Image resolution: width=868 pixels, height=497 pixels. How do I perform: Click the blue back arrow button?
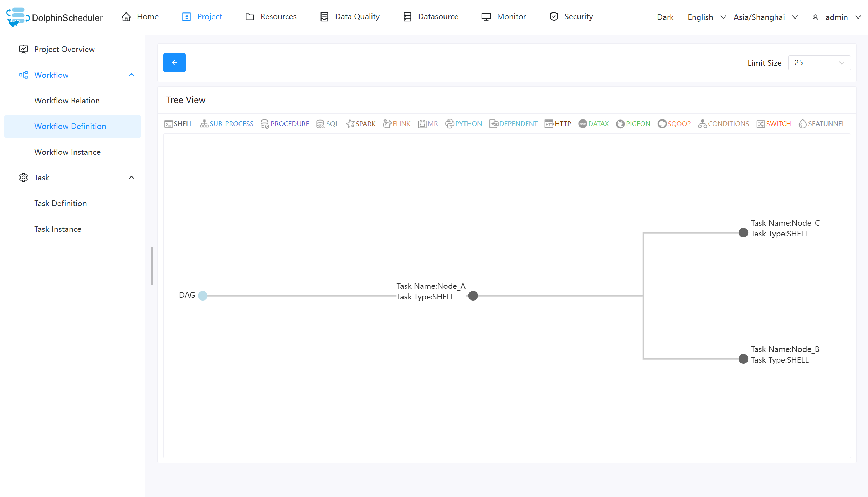pyautogui.click(x=174, y=62)
